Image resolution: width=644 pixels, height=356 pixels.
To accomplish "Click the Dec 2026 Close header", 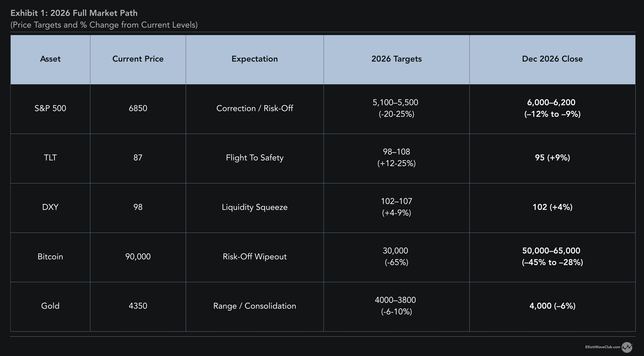I will (552, 59).
